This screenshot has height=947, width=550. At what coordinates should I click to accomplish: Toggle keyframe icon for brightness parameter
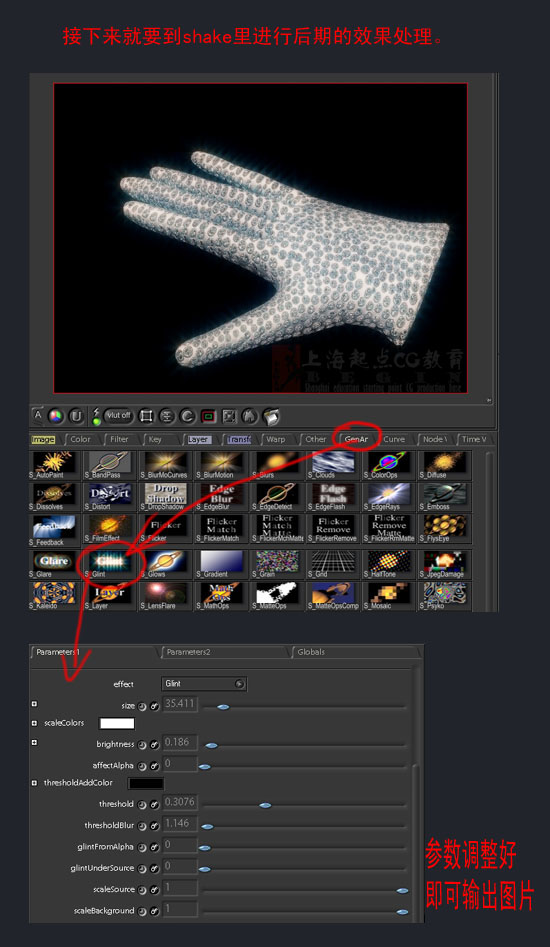154,745
